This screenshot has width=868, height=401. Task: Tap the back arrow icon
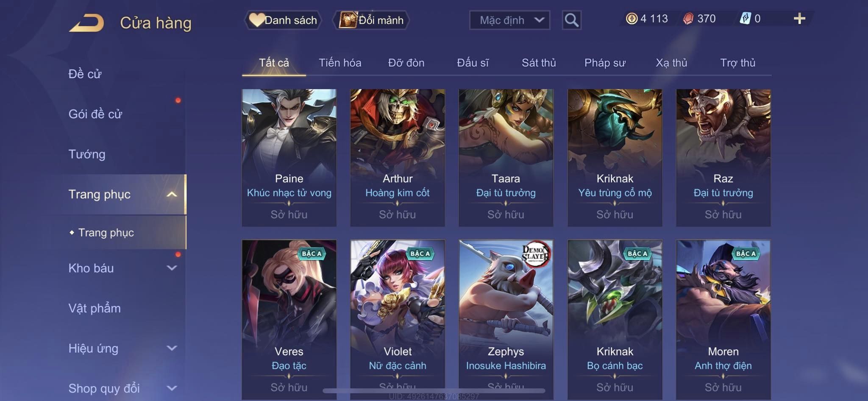(87, 23)
